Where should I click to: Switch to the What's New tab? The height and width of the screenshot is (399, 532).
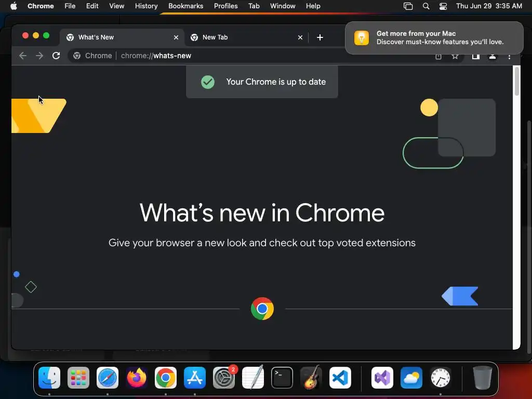click(x=122, y=37)
